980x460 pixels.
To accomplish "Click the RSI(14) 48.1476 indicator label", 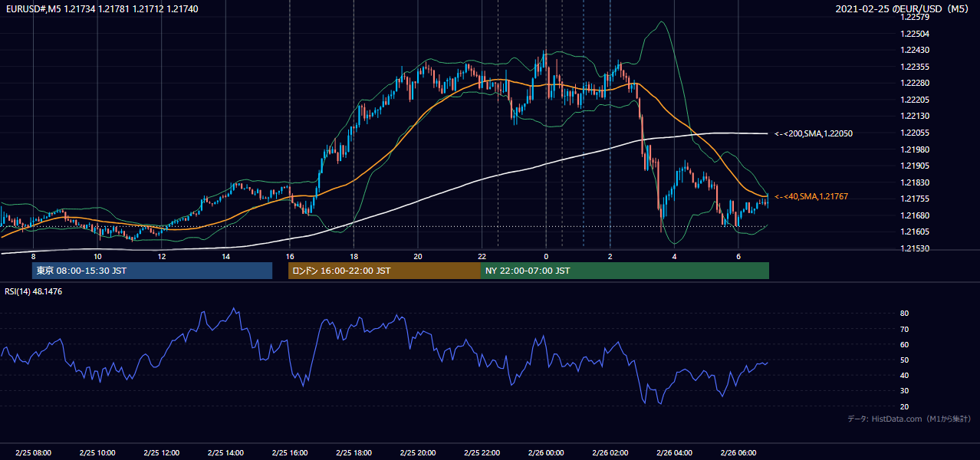I will (34, 291).
